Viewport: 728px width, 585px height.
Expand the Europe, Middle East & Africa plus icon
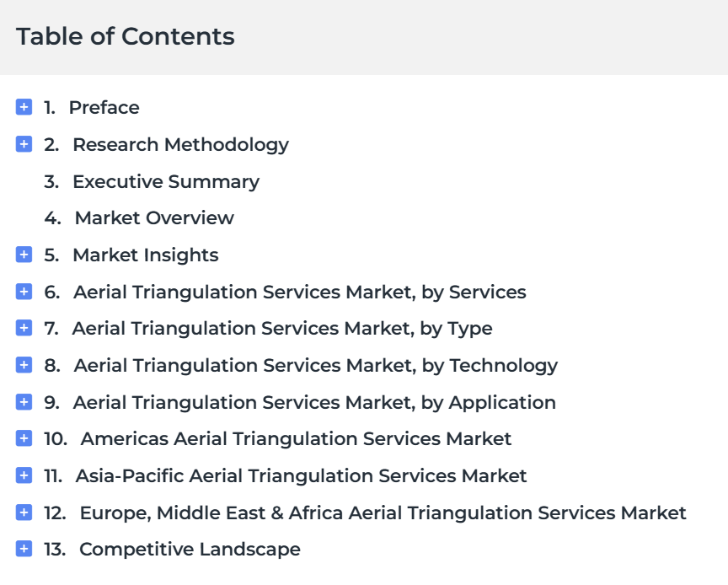point(24,513)
